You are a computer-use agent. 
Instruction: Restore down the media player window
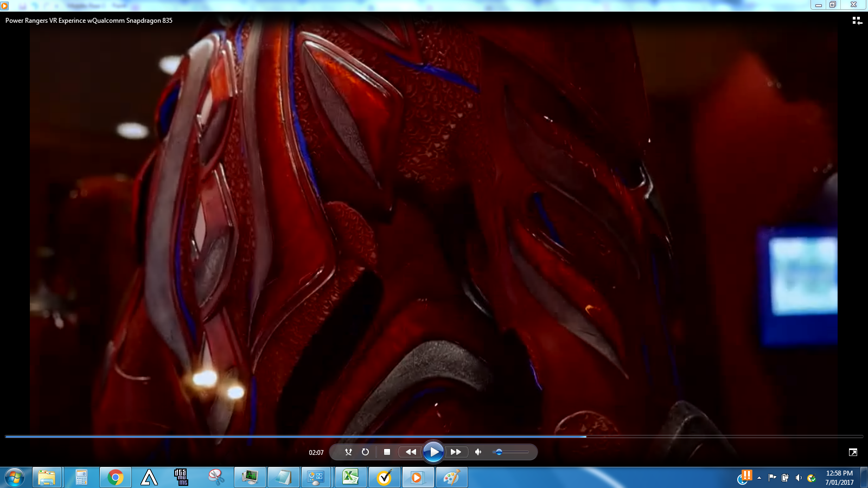[833, 5]
